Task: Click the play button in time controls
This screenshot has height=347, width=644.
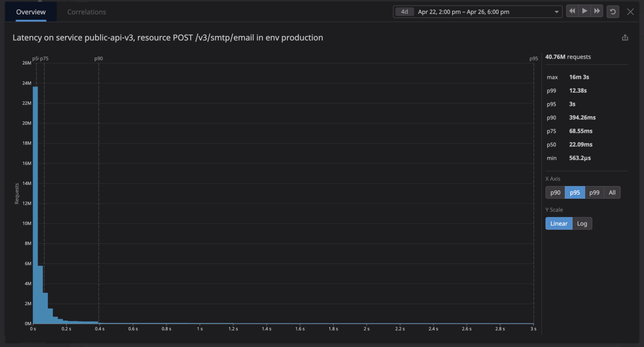Action: coord(584,11)
